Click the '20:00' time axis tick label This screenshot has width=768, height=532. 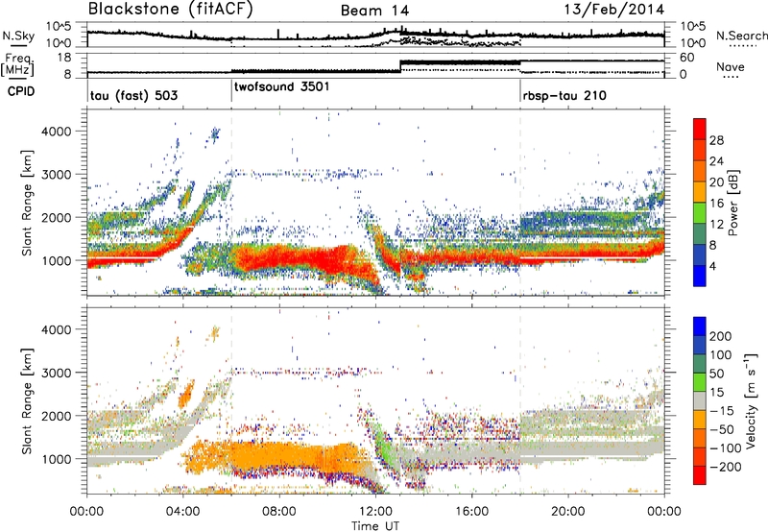(x=567, y=512)
